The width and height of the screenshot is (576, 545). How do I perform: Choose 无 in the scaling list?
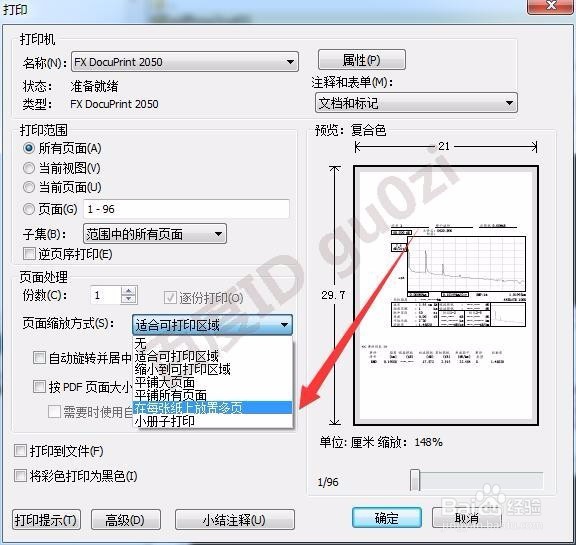212,343
